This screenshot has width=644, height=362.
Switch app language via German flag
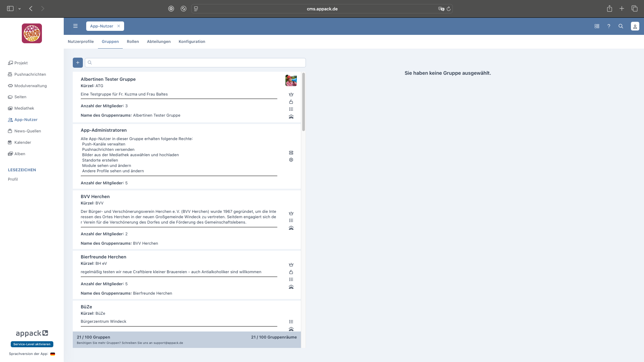53,354
